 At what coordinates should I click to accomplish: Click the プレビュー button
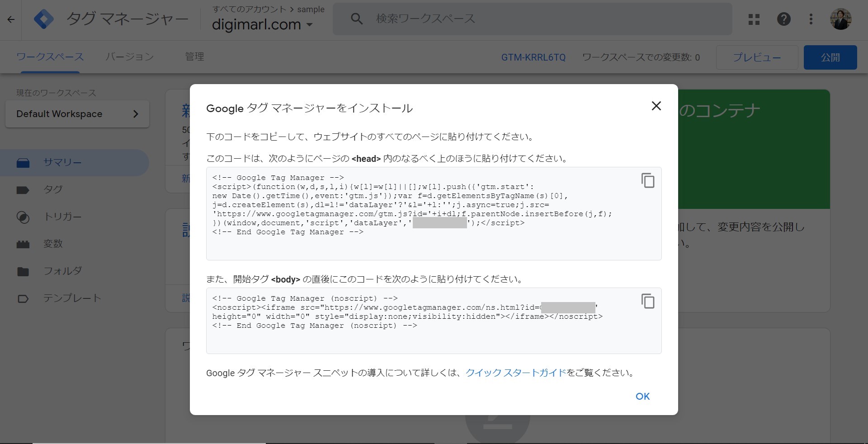[757, 57]
